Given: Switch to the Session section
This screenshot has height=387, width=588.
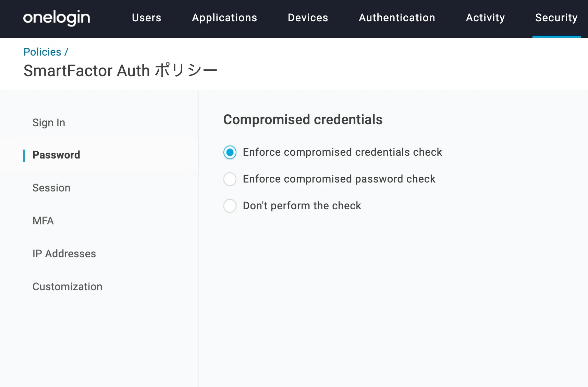Looking at the screenshot, I should point(51,188).
